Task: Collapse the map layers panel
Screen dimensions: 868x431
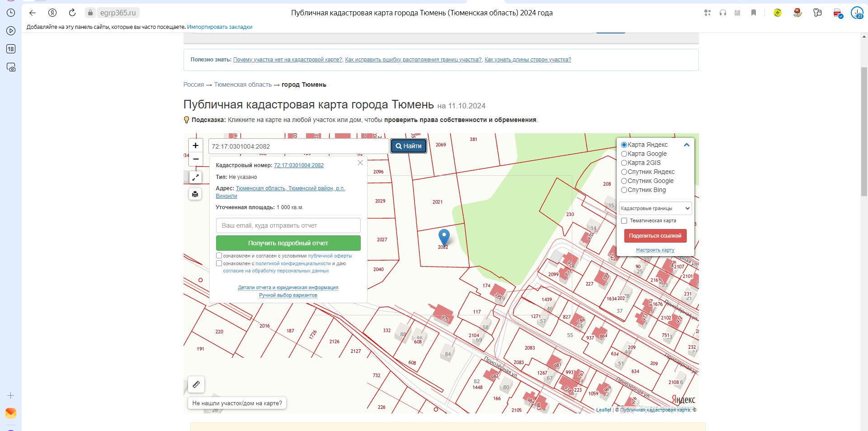Action: point(686,145)
